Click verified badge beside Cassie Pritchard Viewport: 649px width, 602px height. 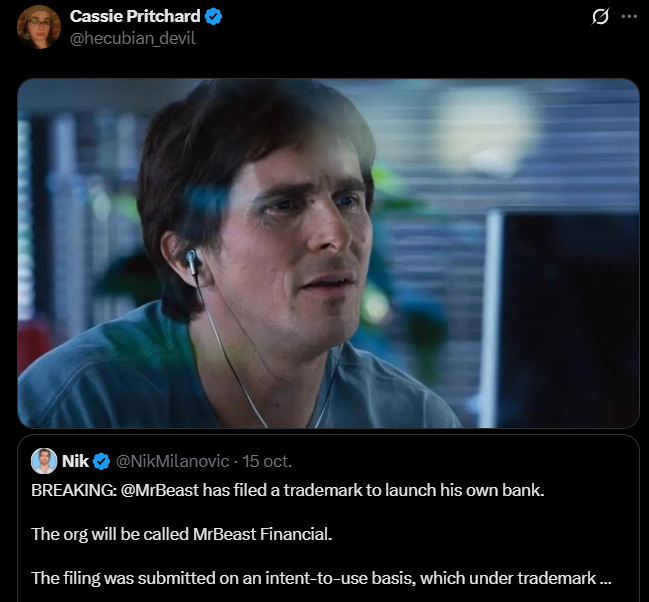pos(214,17)
